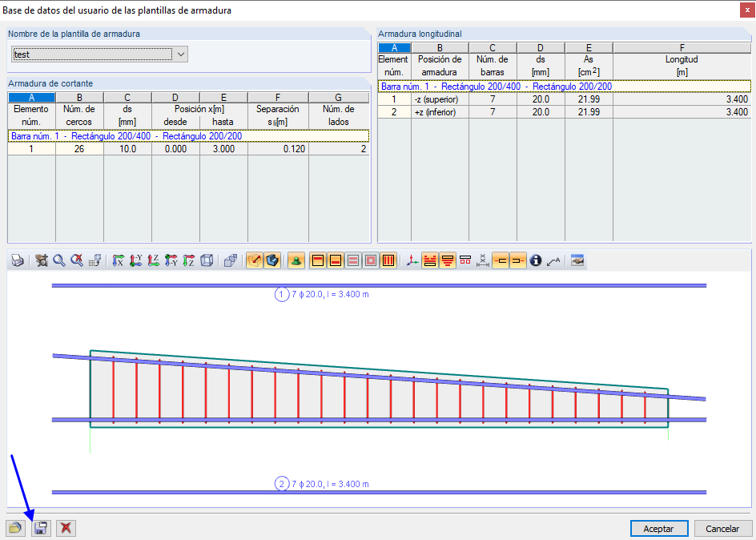The image size is (756, 540).
Task: Toggle the local axes display icon
Action: [412, 261]
